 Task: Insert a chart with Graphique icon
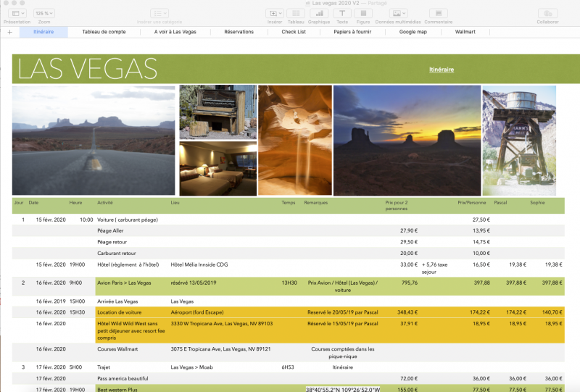coord(318,14)
